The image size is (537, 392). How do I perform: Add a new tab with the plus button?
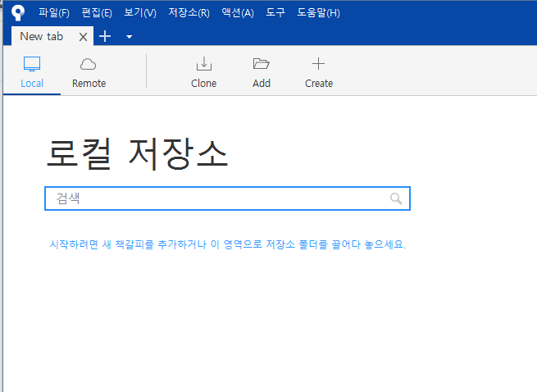[105, 36]
